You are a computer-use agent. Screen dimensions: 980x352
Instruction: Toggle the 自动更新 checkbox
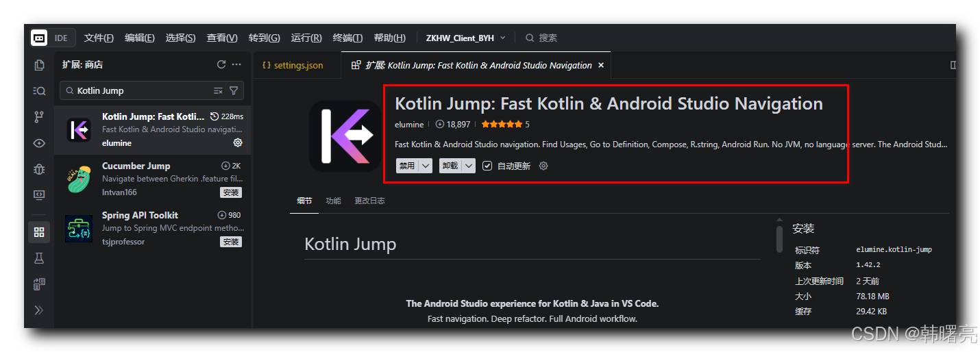487,166
